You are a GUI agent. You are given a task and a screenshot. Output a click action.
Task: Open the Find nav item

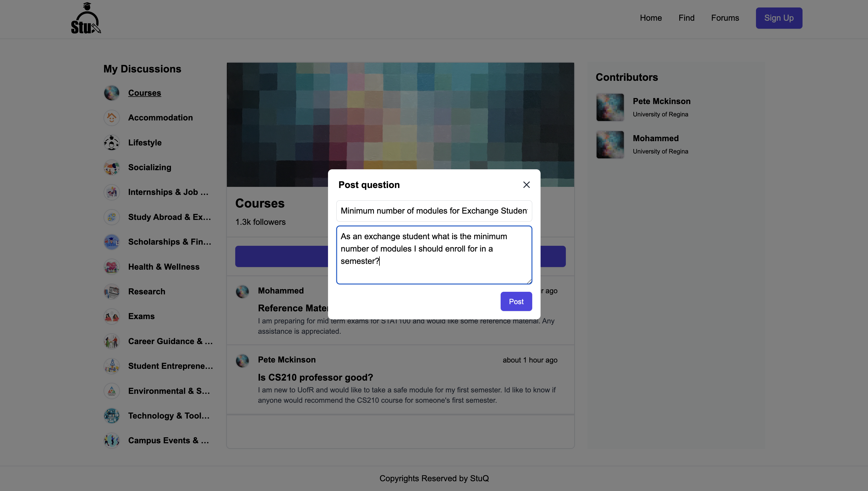coord(686,18)
